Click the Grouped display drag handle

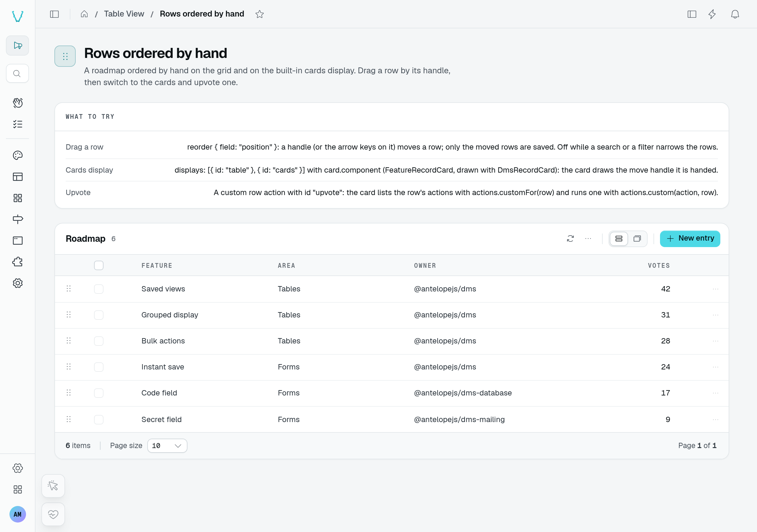[x=69, y=315]
